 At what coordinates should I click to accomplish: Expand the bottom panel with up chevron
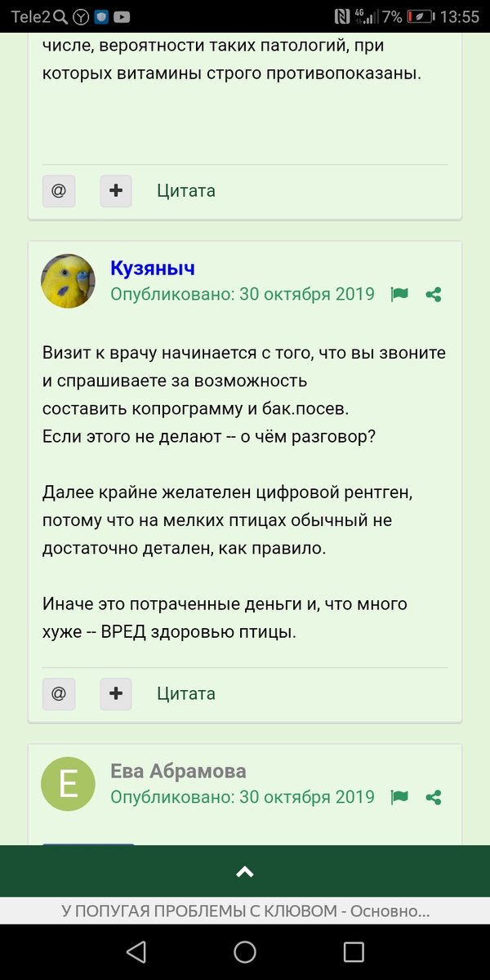point(245,871)
